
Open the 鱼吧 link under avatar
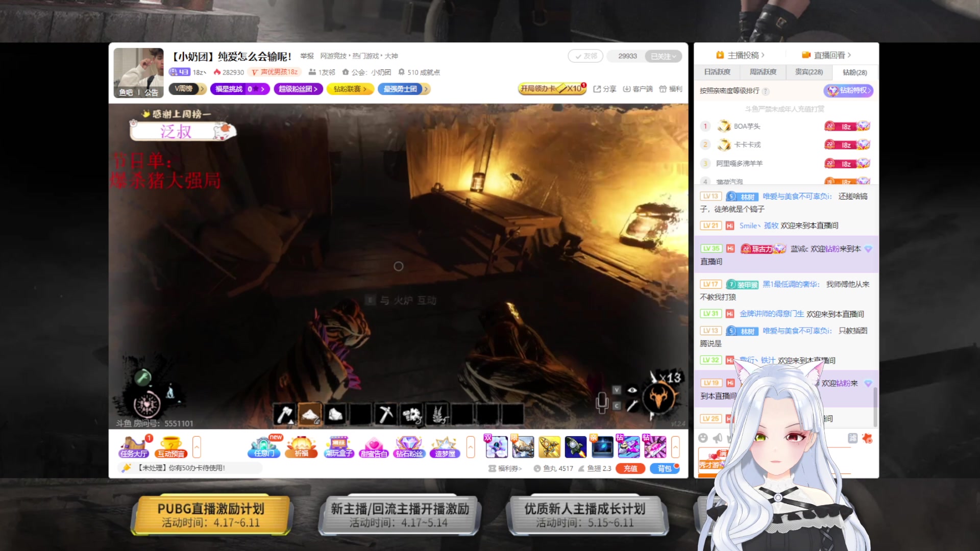[x=126, y=92]
